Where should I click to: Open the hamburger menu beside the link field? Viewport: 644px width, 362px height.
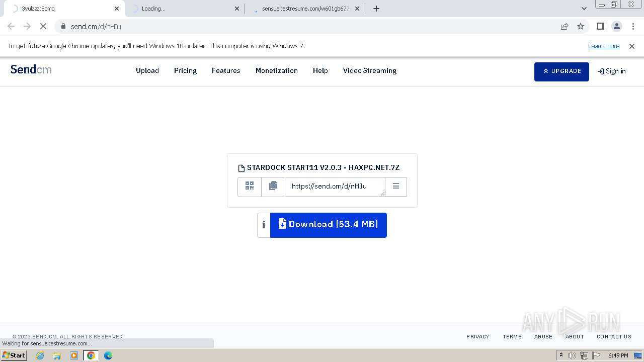[x=396, y=187]
